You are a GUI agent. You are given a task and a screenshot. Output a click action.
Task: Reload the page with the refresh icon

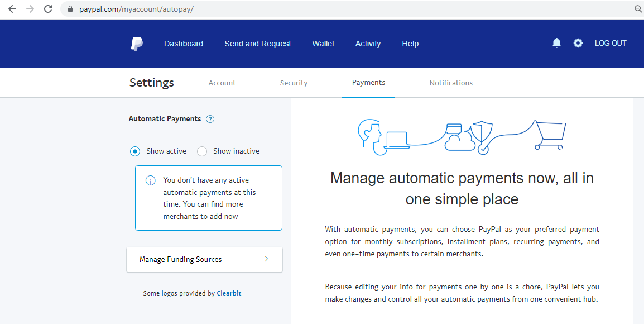(x=48, y=9)
